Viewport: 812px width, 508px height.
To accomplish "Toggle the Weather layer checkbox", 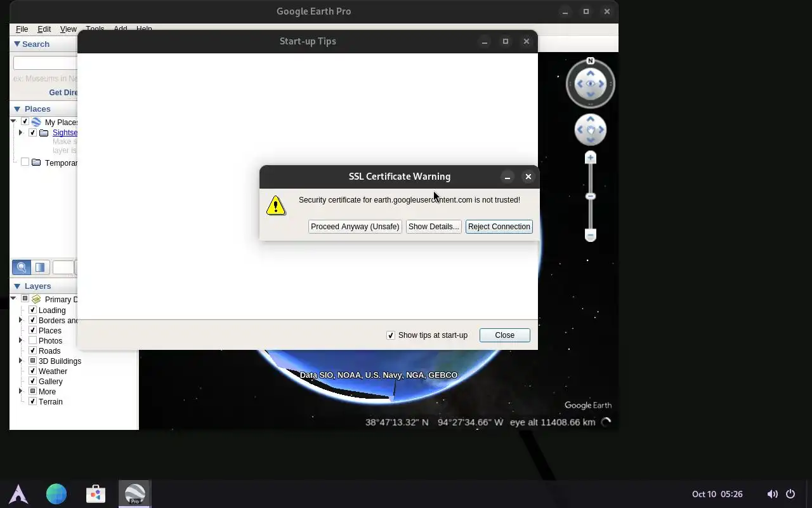I will click(x=32, y=371).
